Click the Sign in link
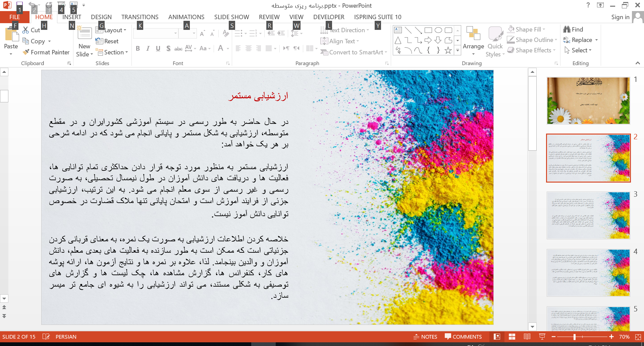The image size is (644, 346). (x=620, y=17)
